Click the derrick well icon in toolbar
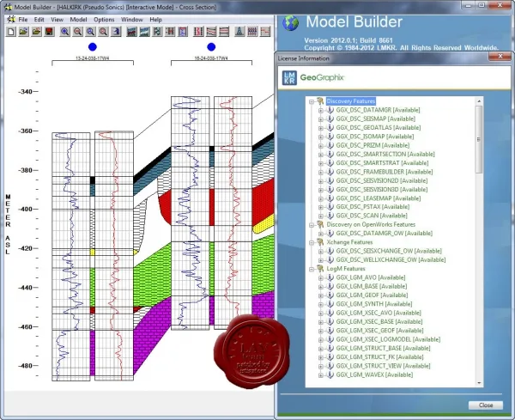The height and width of the screenshot is (420, 515). [x=239, y=32]
